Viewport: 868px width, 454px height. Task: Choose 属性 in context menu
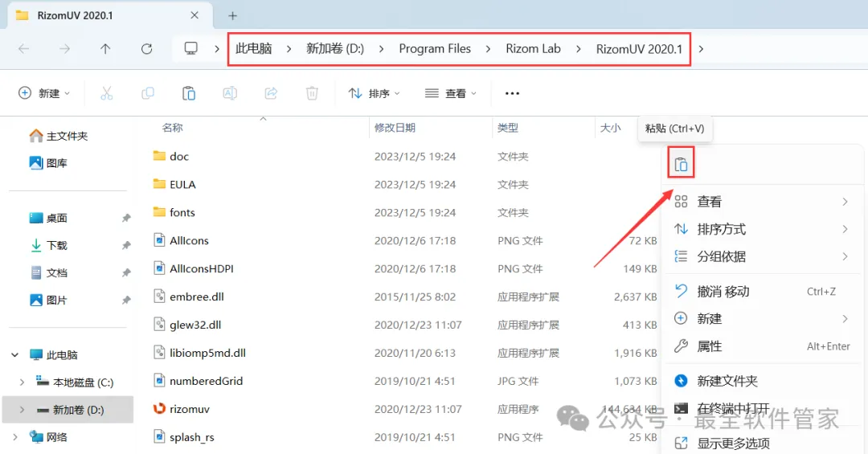(762, 346)
